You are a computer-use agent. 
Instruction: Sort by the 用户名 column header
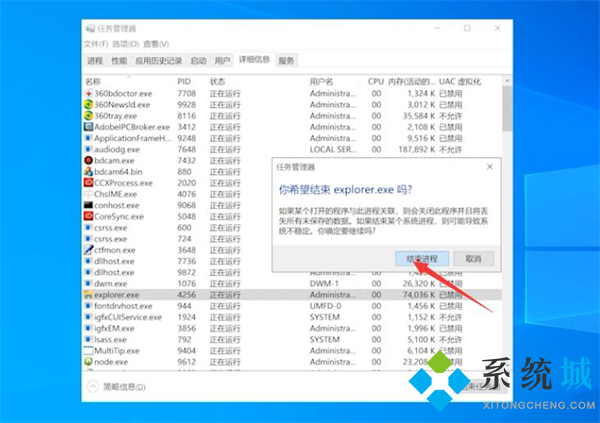[x=321, y=82]
